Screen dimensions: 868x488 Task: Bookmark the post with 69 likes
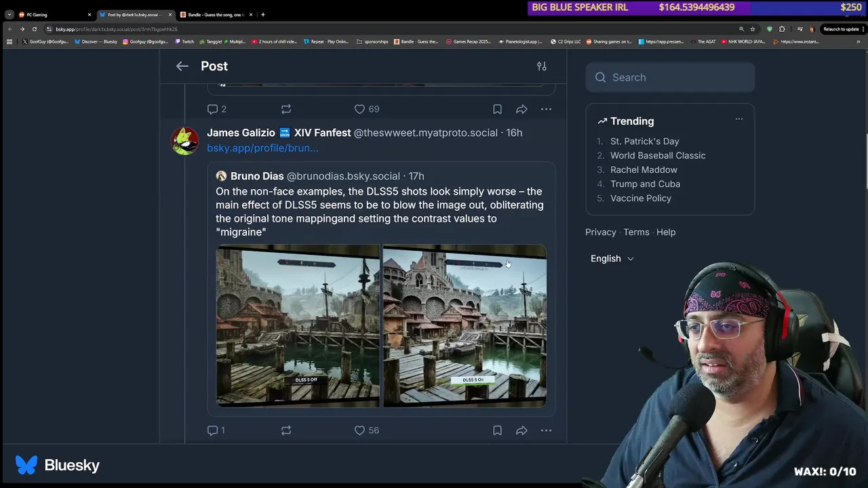point(497,108)
